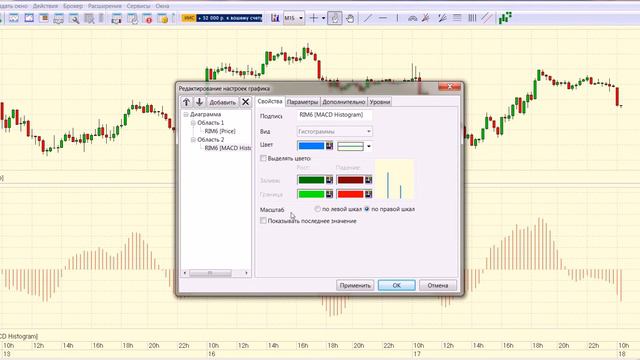Switch to the Параметры tab
The height and width of the screenshot is (360, 640).
pyautogui.click(x=302, y=102)
